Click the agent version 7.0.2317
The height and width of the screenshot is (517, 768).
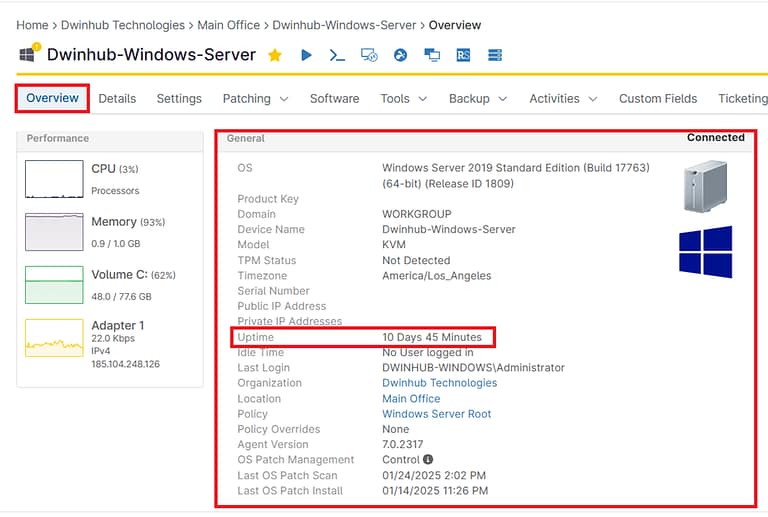[x=402, y=444]
